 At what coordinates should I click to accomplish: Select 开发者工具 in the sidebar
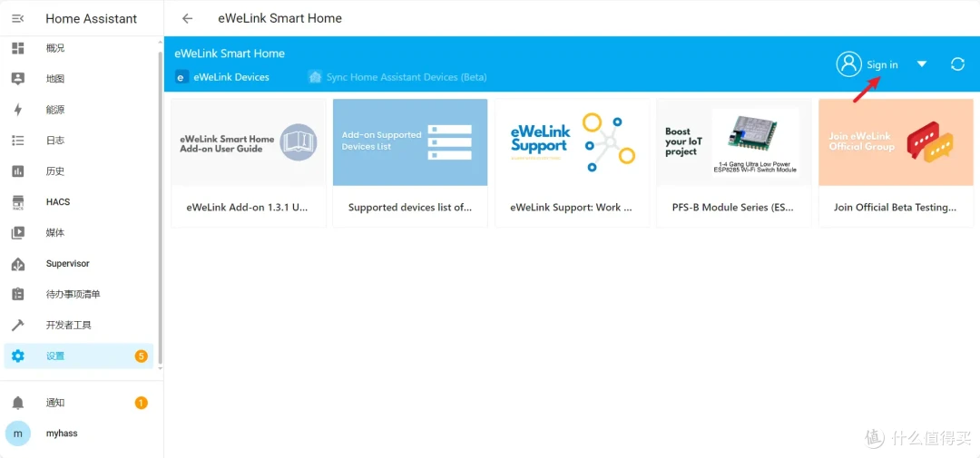pos(69,325)
